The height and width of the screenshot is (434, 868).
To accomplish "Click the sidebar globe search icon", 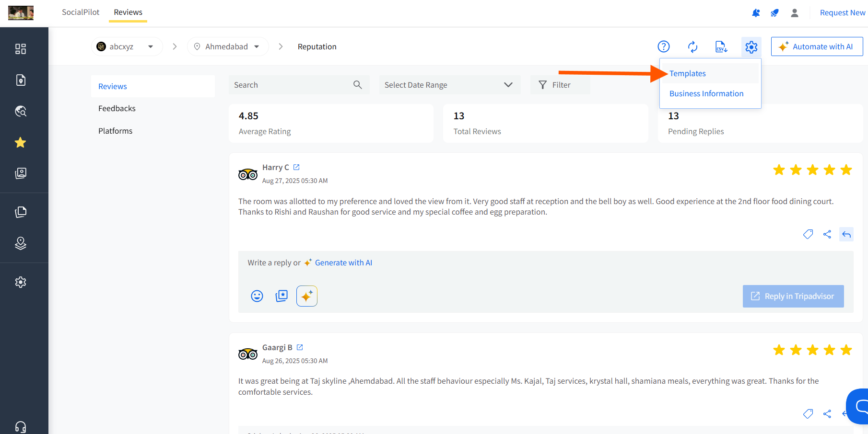I will (x=21, y=111).
